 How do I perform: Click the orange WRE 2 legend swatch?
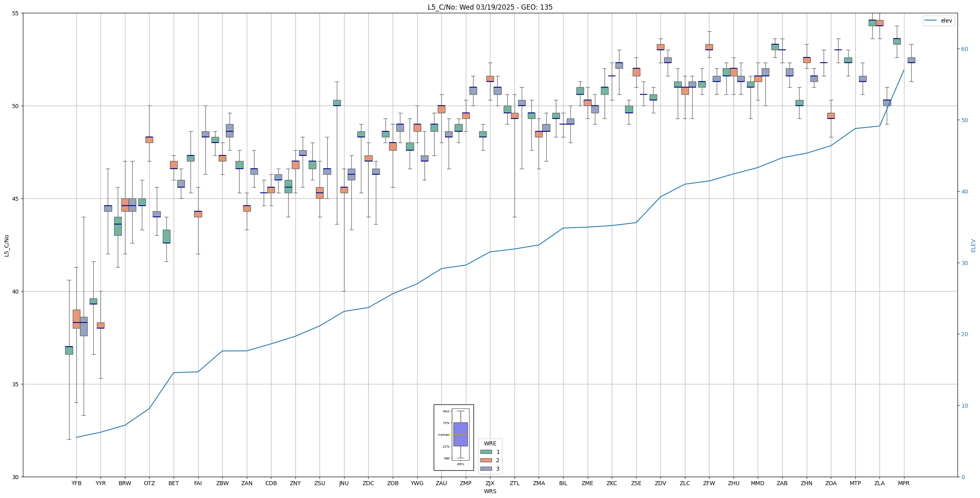[x=486, y=460]
